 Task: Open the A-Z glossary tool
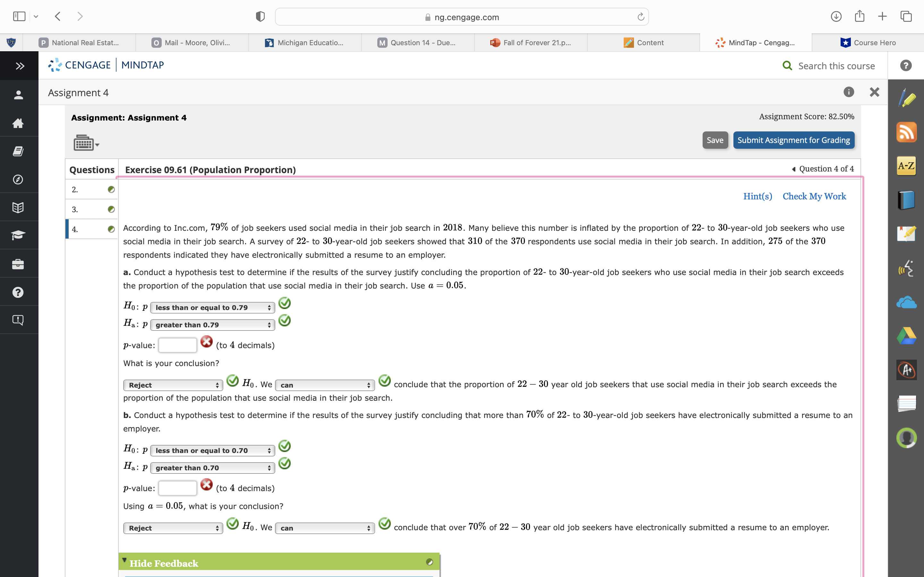[x=906, y=166]
